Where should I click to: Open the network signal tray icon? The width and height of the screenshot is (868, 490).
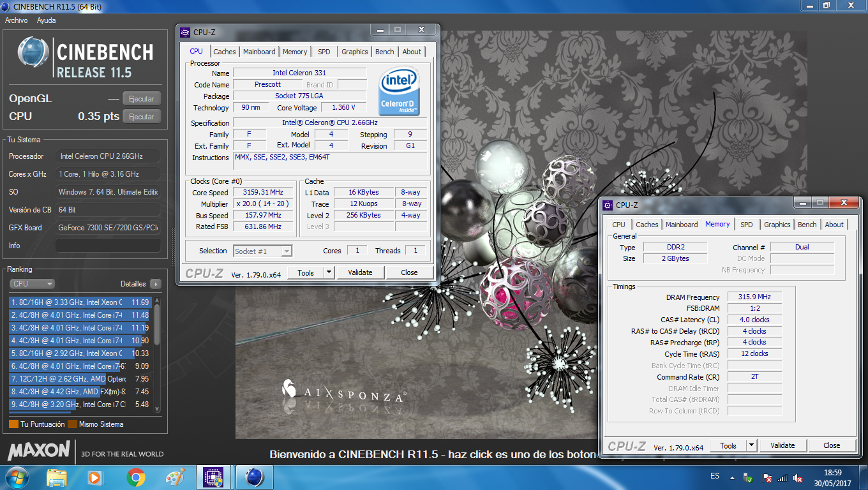(x=782, y=478)
